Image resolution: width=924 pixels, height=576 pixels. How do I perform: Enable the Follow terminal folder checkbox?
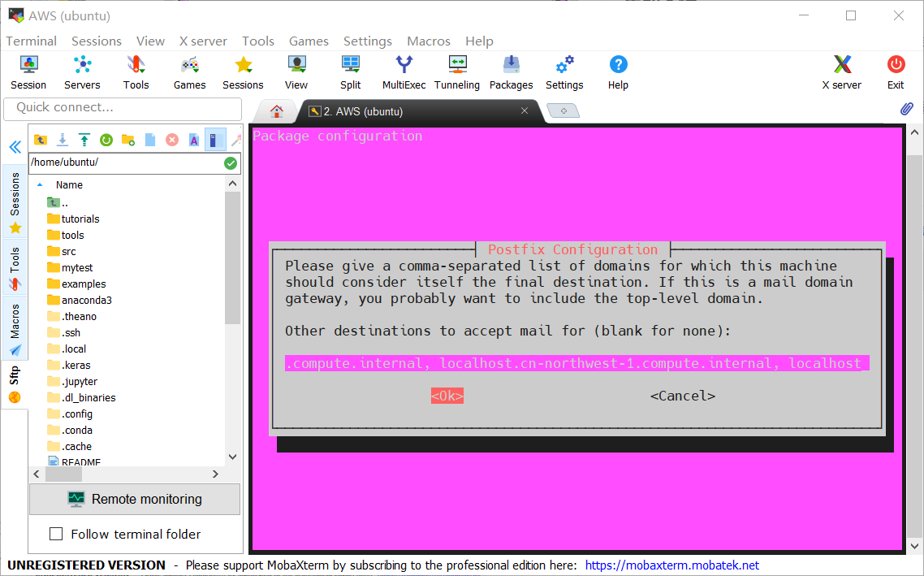coord(55,534)
